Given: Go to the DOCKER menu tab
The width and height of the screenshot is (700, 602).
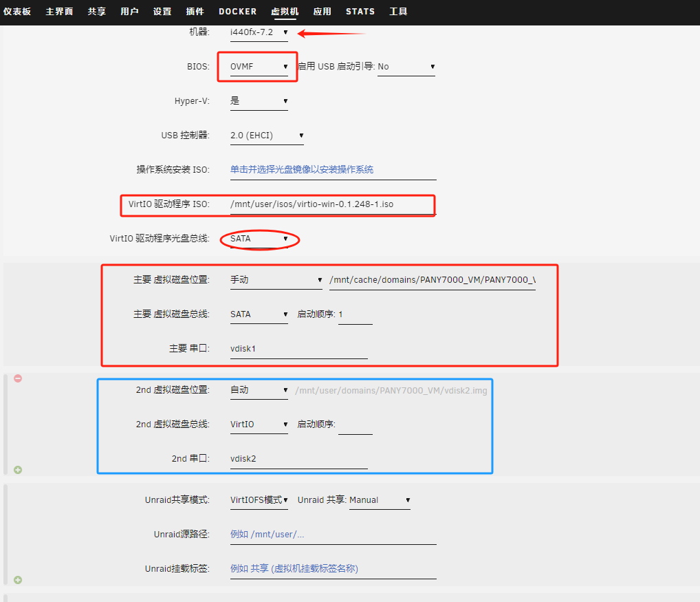Looking at the screenshot, I should coord(237,12).
